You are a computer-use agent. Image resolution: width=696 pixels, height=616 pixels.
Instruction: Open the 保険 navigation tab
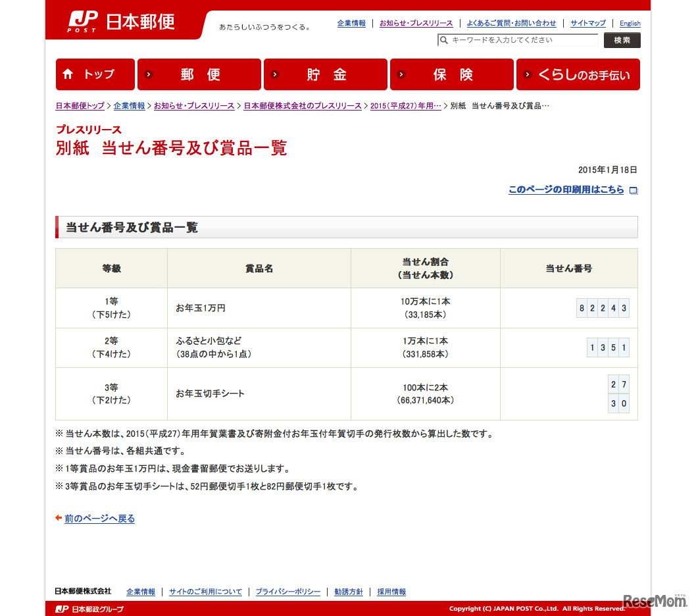(x=451, y=74)
